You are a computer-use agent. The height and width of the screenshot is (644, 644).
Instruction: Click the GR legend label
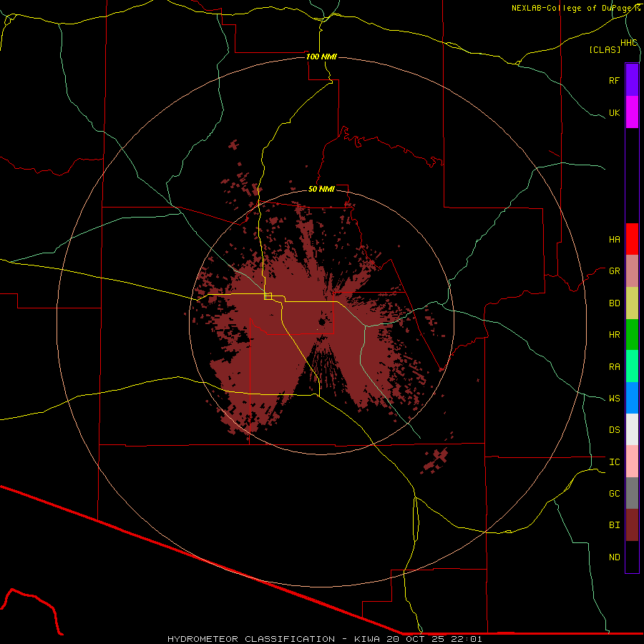pos(614,271)
